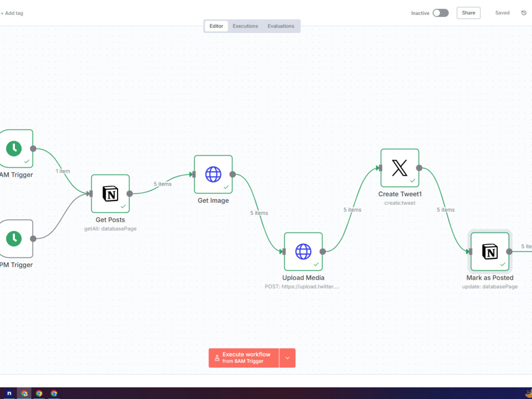532x399 pixels.
Task: Click 'create:tweet' subtitle
Action: [400, 203]
